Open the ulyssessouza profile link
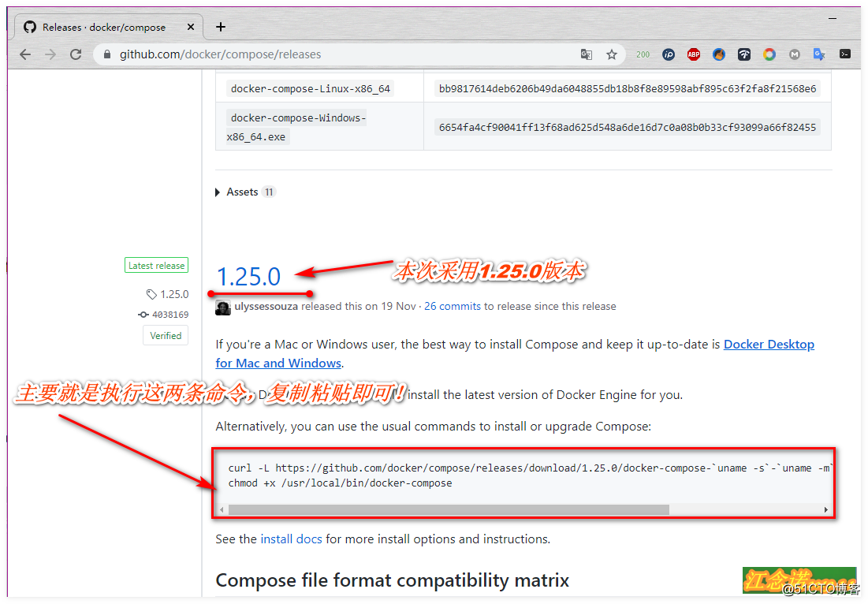868x604 pixels. pyautogui.click(x=266, y=306)
